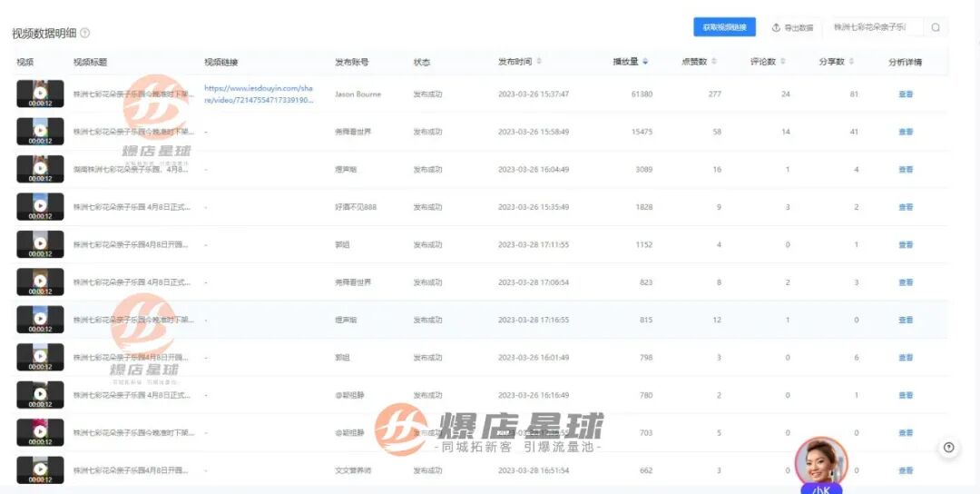The image size is (980, 494).
Task: Open the iesdouyin.com video share link
Action: 258,94
